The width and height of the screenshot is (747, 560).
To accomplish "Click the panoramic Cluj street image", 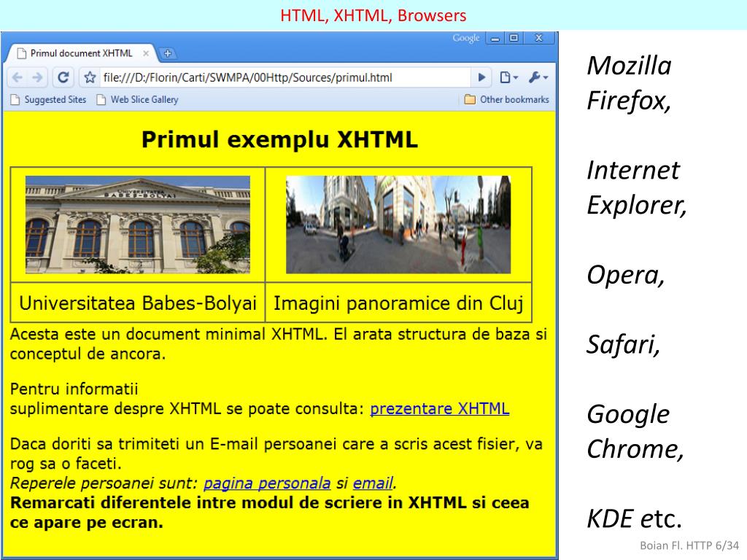I will click(398, 225).
